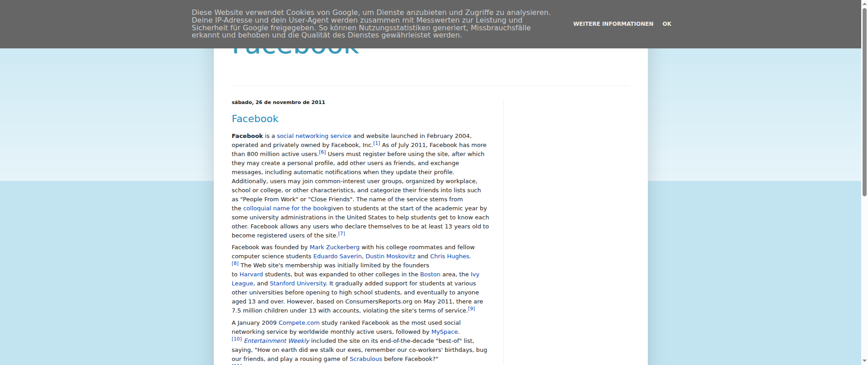
Task: Click the scrollbar down arrow
Action: 864,361
